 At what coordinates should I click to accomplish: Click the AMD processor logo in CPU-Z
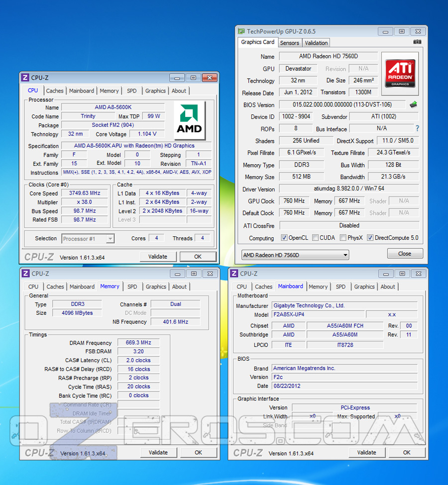(189, 120)
